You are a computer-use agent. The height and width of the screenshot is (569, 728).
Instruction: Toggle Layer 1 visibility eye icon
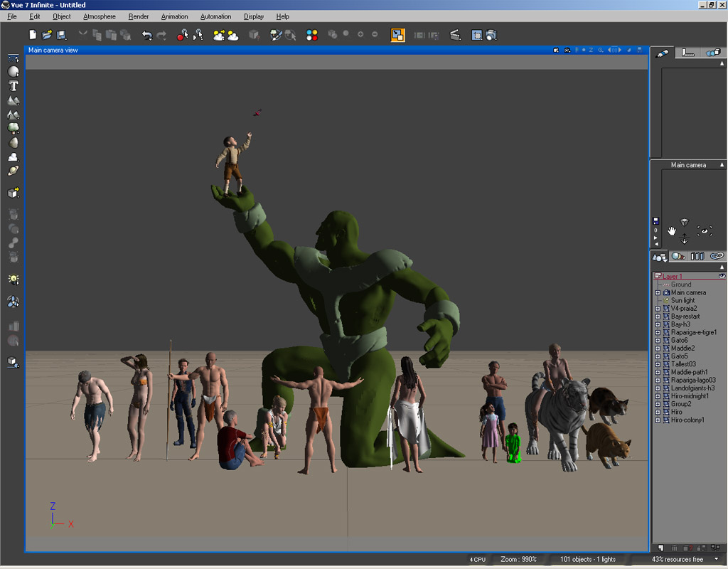coord(722,276)
